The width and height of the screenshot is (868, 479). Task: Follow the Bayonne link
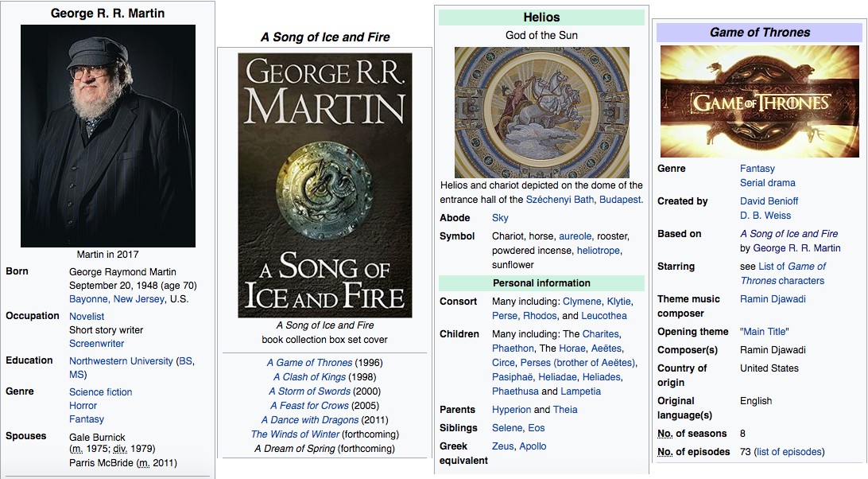coord(88,299)
